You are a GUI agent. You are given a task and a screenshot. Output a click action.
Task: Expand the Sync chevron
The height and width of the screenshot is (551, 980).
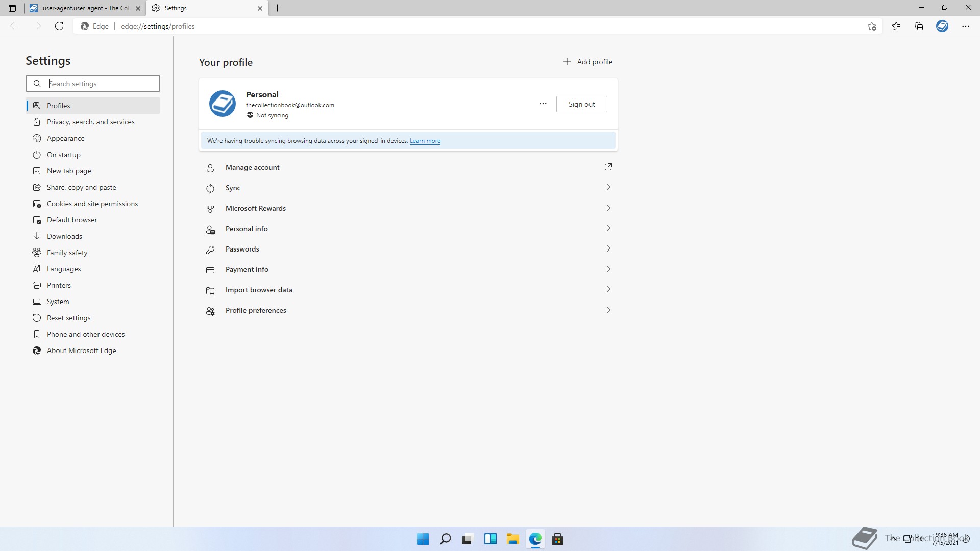tap(608, 187)
